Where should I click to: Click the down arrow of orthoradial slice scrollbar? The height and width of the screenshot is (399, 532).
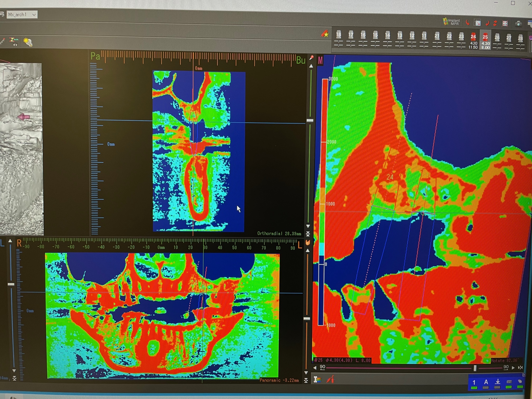308,226
